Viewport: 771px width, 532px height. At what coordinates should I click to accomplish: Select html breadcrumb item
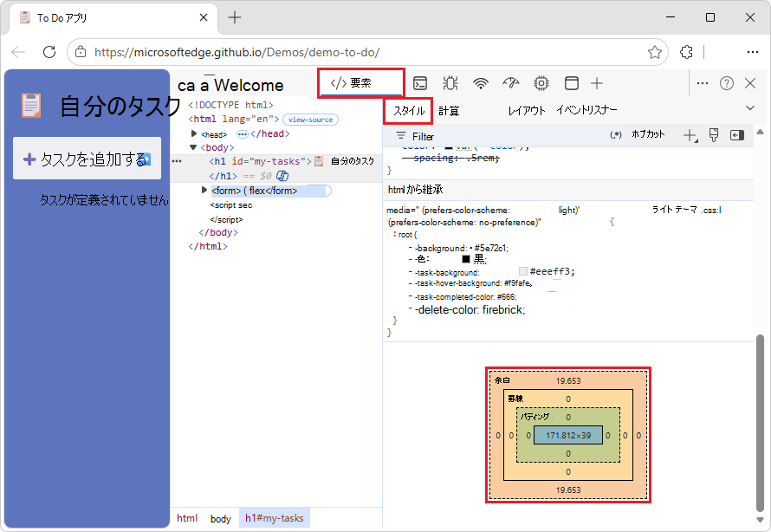[x=187, y=518]
